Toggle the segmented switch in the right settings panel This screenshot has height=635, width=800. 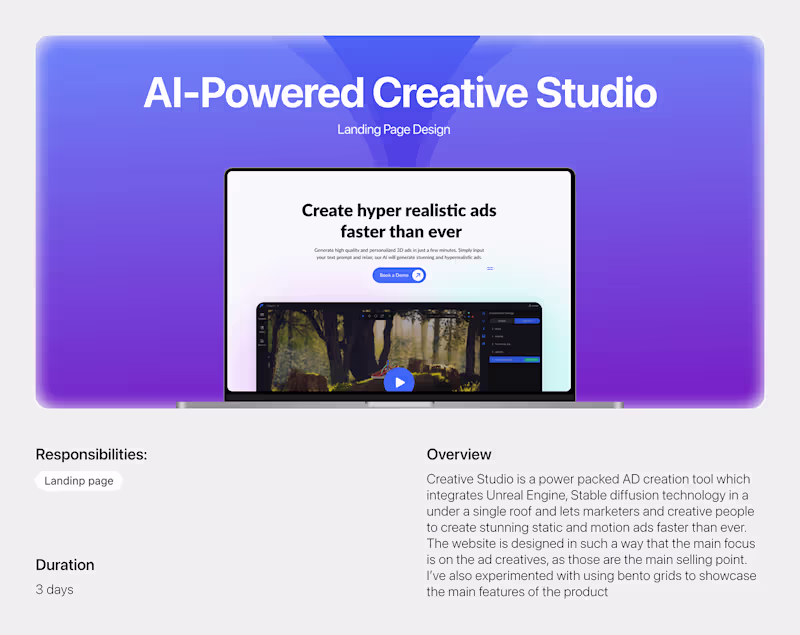(514, 321)
